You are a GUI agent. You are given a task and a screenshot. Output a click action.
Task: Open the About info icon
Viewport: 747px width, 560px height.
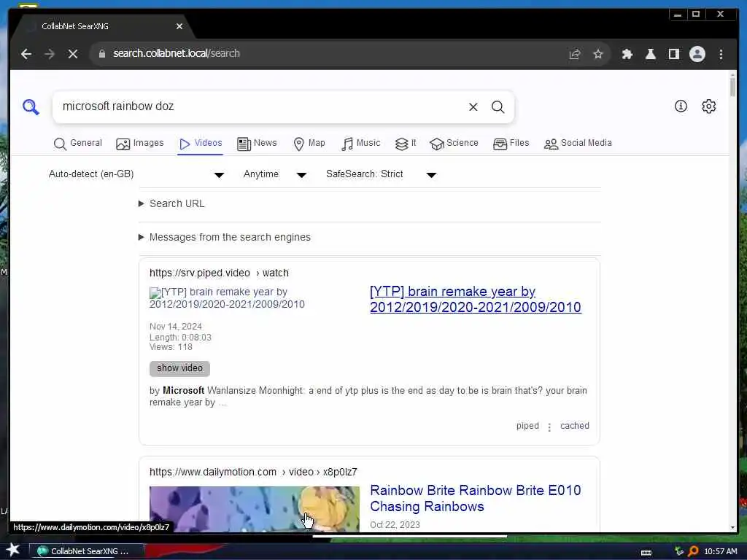[x=681, y=106]
